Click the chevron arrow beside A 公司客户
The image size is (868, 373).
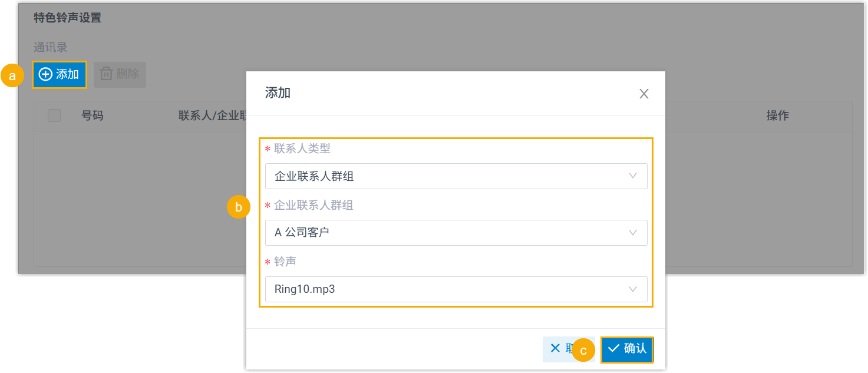click(x=633, y=232)
